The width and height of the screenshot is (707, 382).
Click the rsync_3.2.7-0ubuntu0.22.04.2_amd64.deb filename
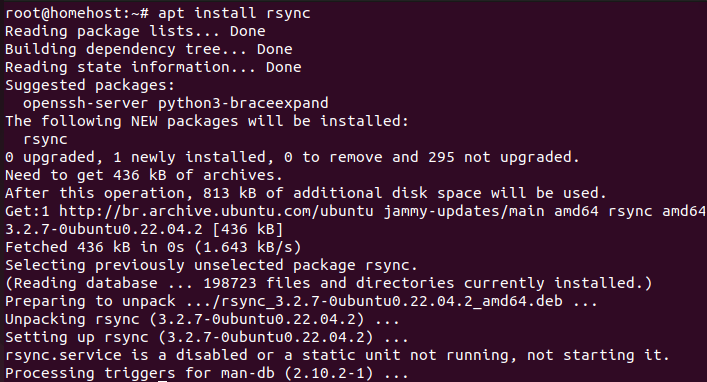(x=392, y=301)
